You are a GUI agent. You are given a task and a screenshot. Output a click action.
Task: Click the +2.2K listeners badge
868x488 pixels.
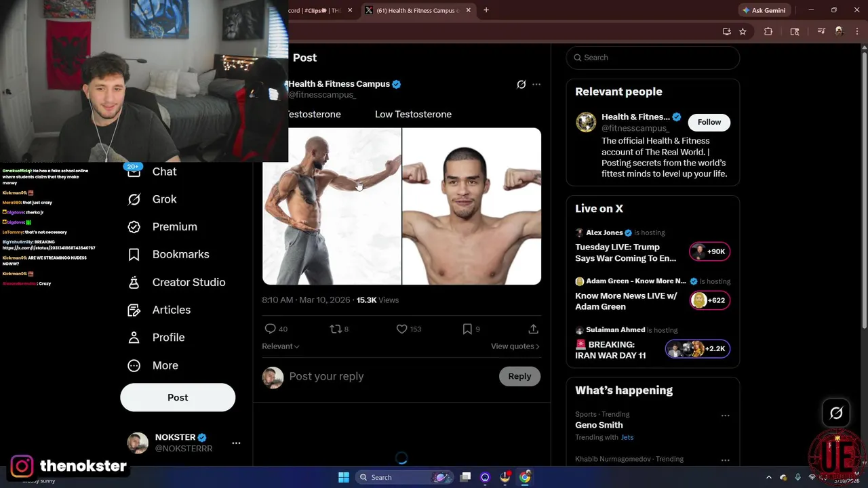coord(698,349)
